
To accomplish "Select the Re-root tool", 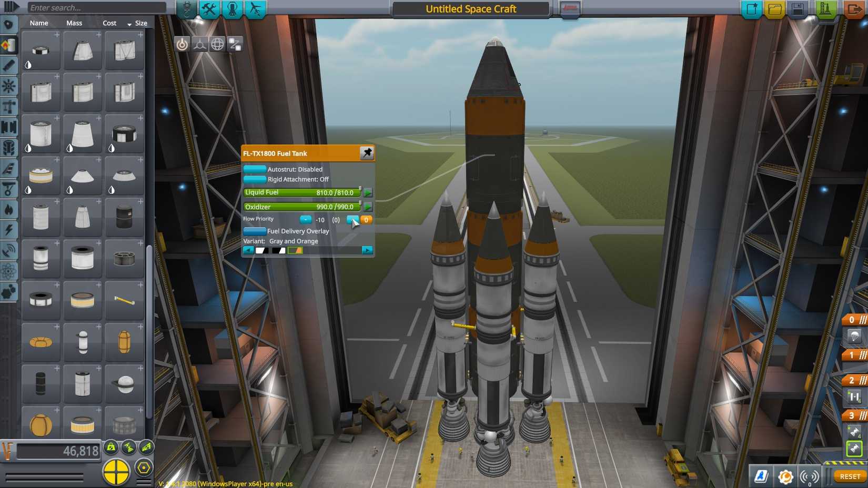I will pyautogui.click(x=235, y=45).
